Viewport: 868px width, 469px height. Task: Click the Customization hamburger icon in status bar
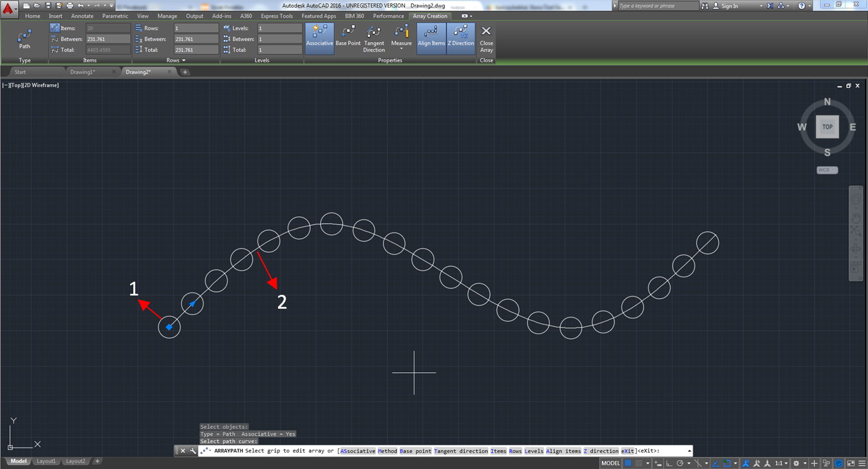(862, 463)
